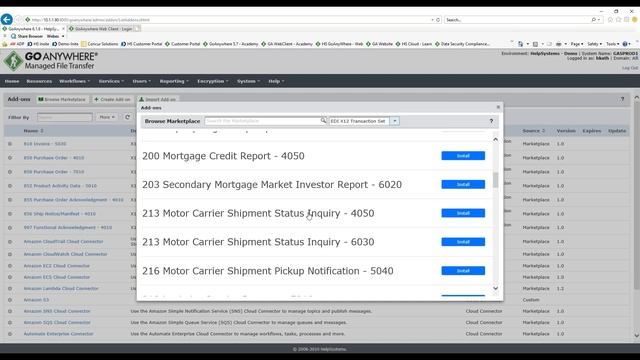The width and height of the screenshot is (640, 360).
Task: Expand the Encryption menu
Action: [213, 81]
